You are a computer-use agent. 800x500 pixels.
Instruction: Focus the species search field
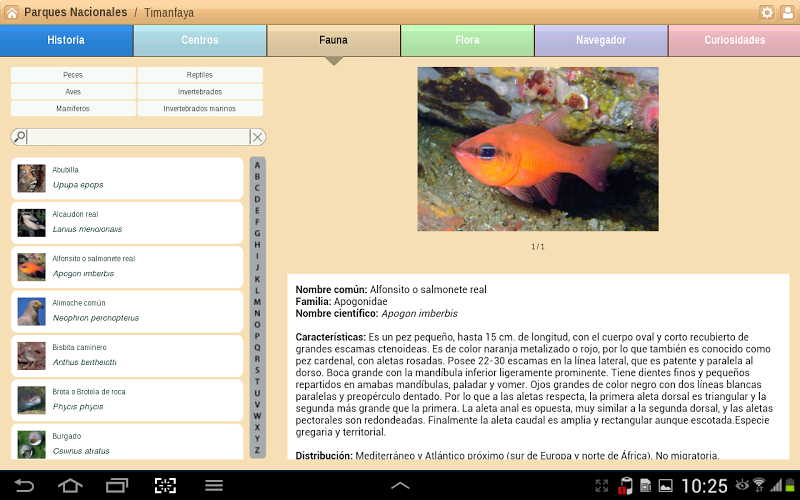click(x=138, y=137)
